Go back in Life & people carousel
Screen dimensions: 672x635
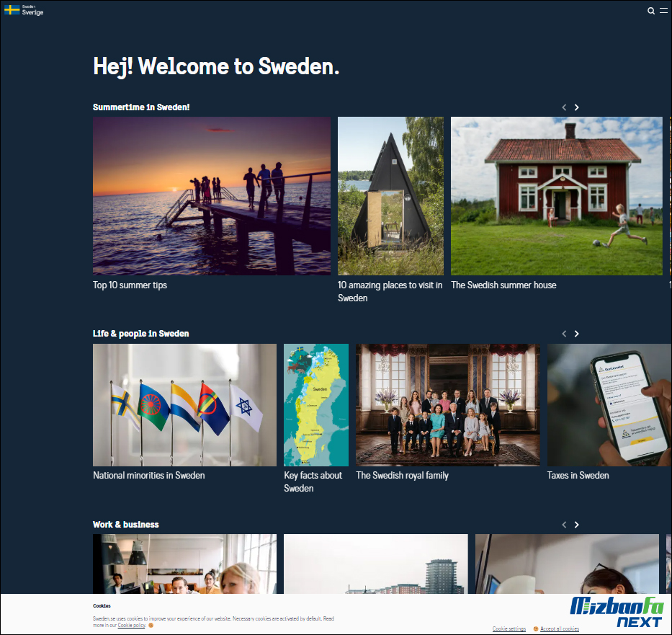[x=564, y=334]
